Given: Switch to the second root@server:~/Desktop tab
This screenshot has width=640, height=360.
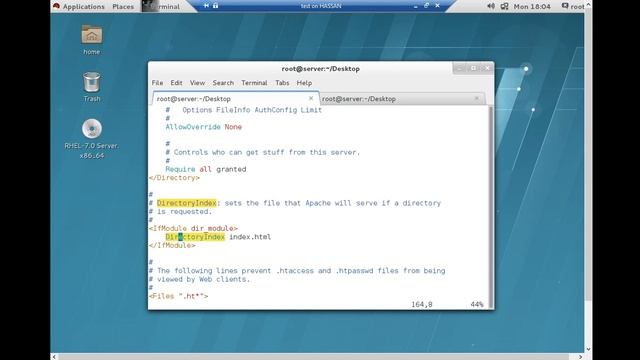Looking at the screenshot, I should tap(401, 99).
